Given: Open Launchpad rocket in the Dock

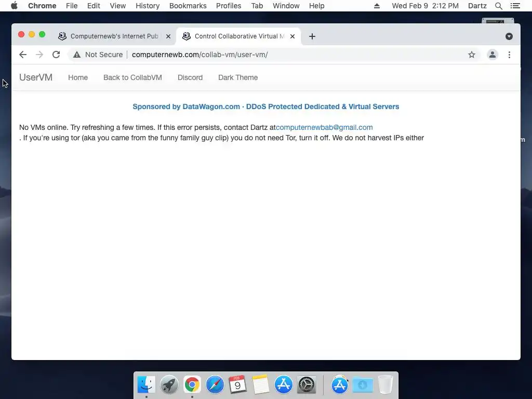Looking at the screenshot, I should 169,384.
